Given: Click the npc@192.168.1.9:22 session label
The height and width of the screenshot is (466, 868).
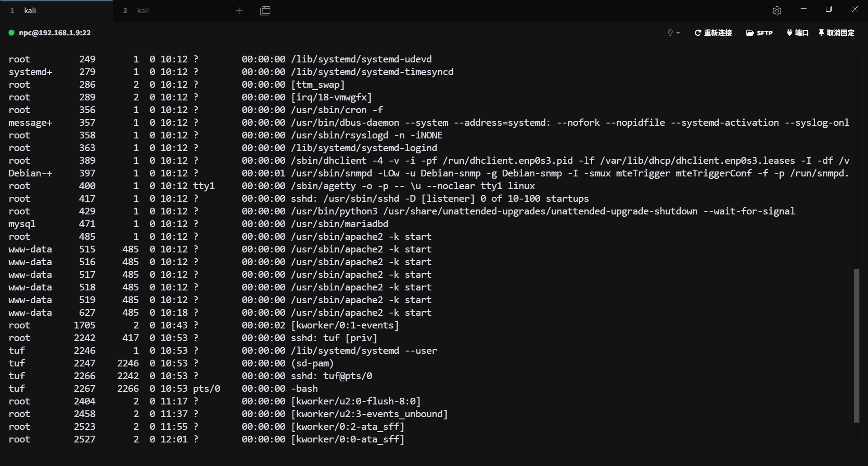Looking at the screenshot, I should (x=55, y=33).
